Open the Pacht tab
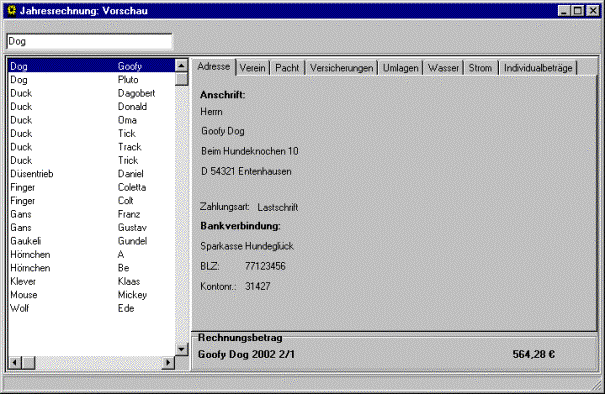The width and height of the screenshot is (605, 394). [x=287, y=68]
